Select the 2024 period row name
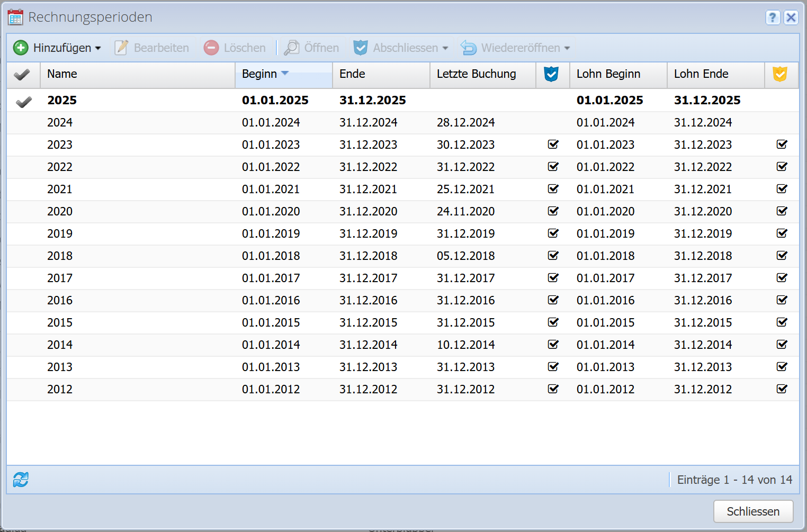807x532 pixels. 60,122
